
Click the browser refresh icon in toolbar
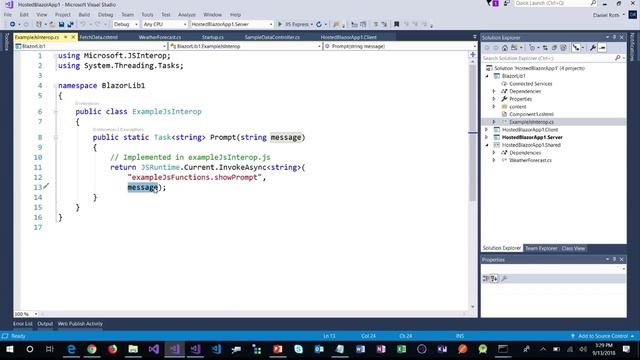319,24
